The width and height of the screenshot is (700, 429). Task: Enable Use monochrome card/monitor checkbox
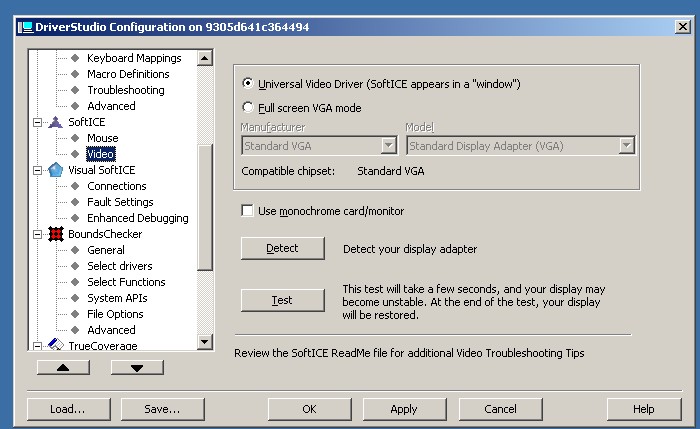[x=247, y=210]
